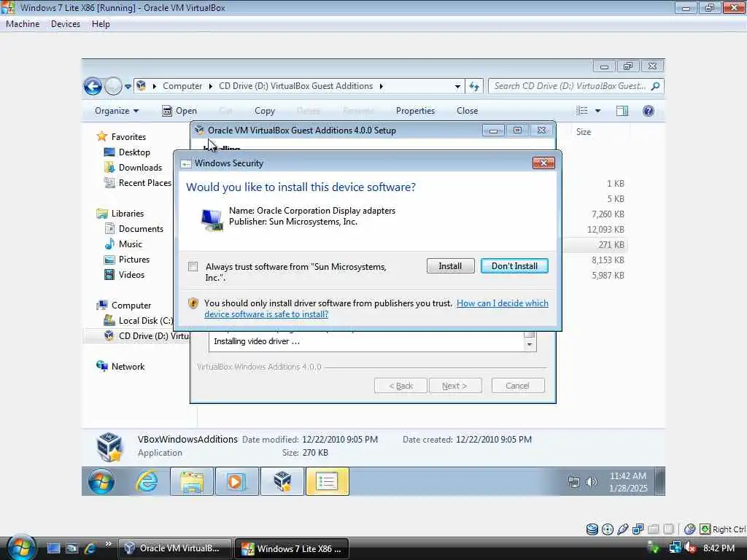Click Computer in the address breadcrumb
The image size is (747, 560).
click(182, 86)
